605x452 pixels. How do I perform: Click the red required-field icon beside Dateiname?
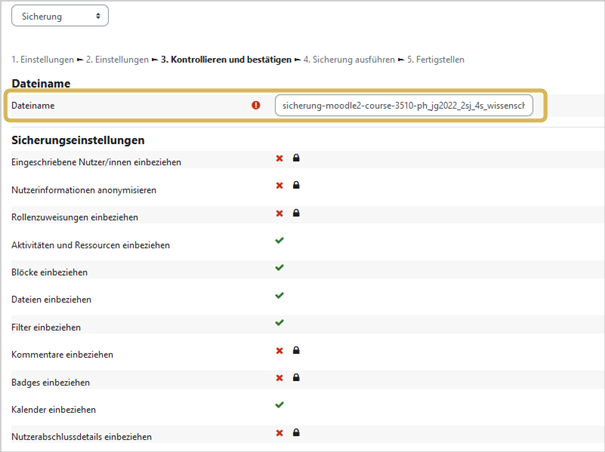[256, 105]
